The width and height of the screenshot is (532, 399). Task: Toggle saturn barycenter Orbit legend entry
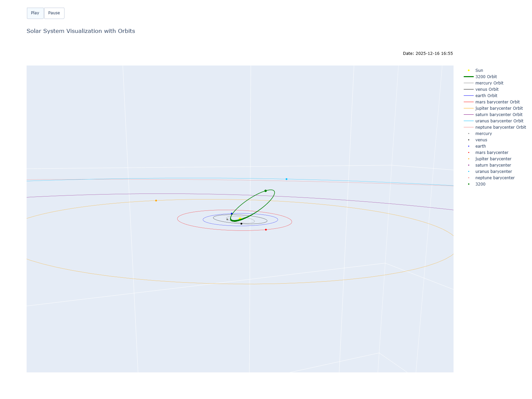pyautogui.click(x=499, y=115)
